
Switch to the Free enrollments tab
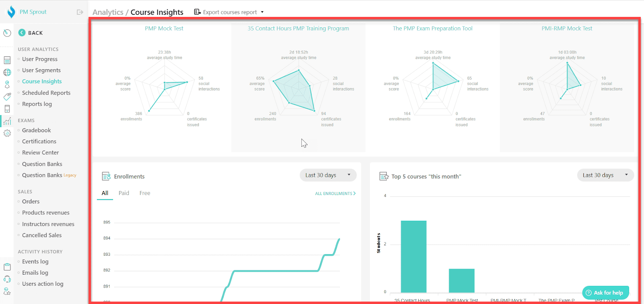[145, 193]
